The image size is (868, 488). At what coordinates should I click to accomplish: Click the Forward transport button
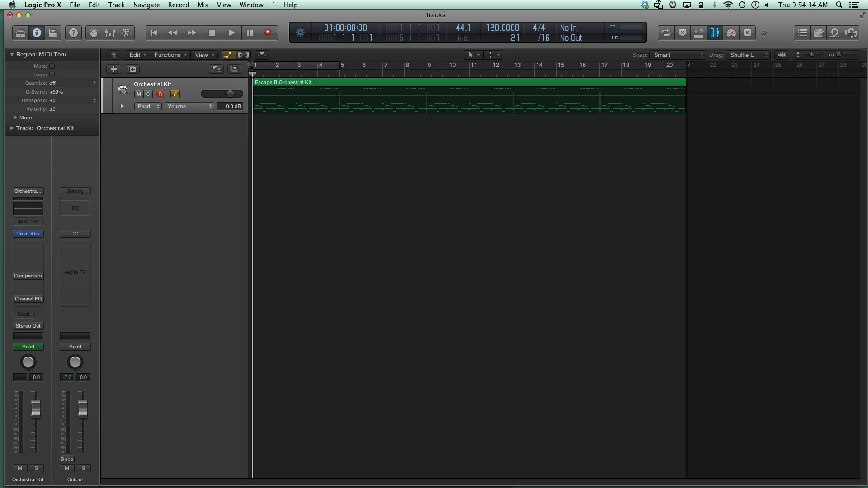pyautogui.click(x=192, y=33)
